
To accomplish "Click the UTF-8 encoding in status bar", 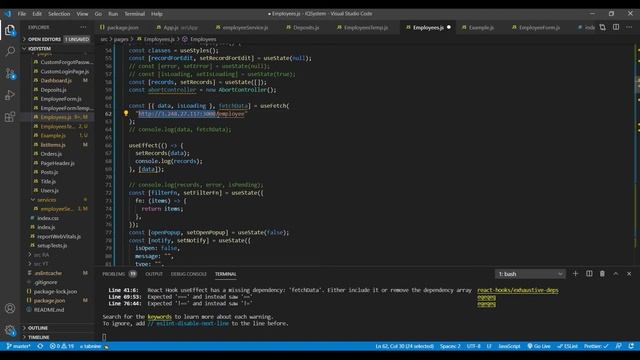I will pos(473,346).
